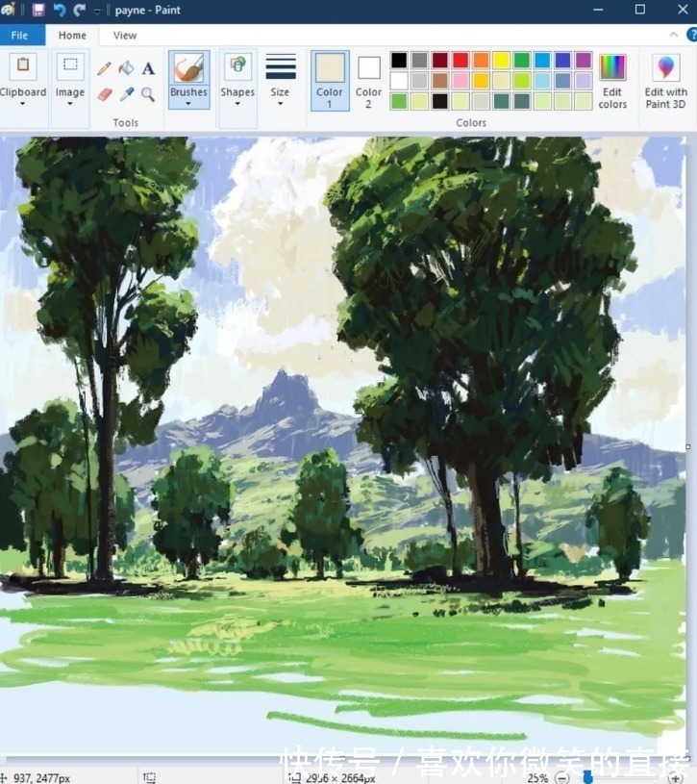Select the Fill with color bucket
Screen dimensions: 697x784
tap(126, 68)
